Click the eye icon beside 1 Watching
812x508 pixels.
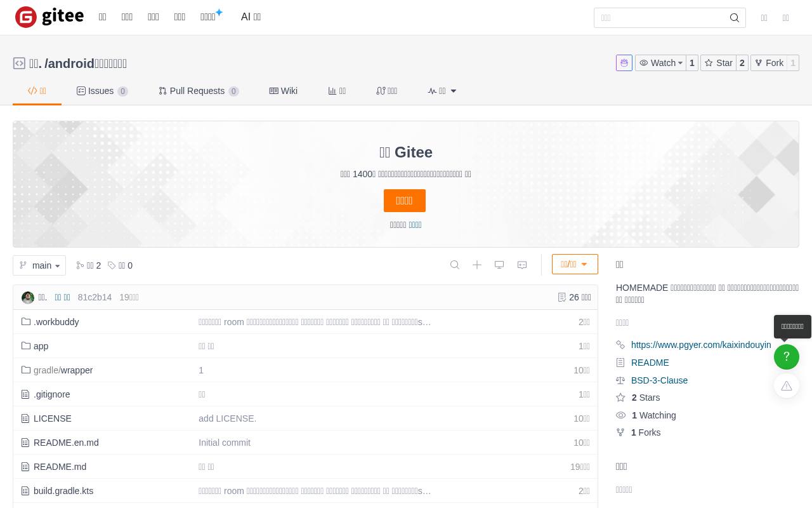point(620,415)
